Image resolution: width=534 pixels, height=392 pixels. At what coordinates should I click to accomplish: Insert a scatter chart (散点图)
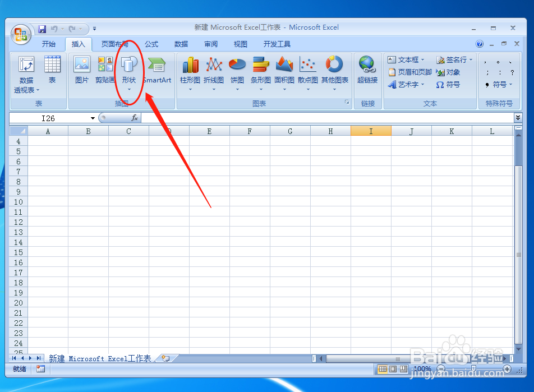coord(308,73)
